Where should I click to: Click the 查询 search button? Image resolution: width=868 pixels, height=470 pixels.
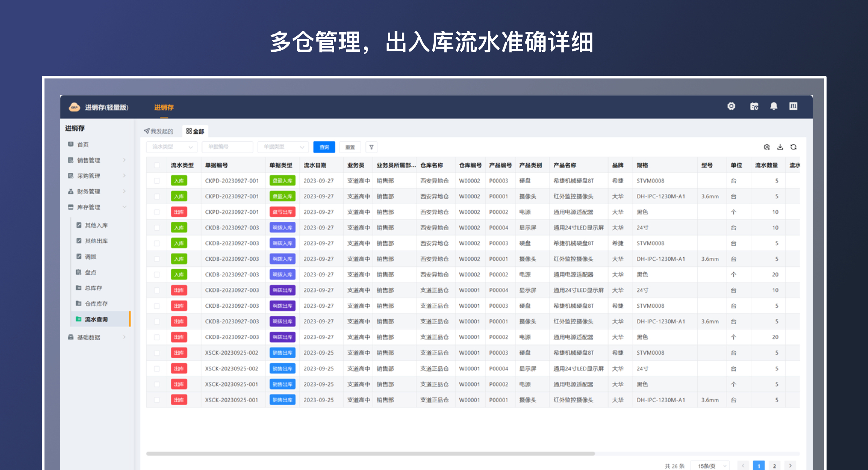click(324, 147)
